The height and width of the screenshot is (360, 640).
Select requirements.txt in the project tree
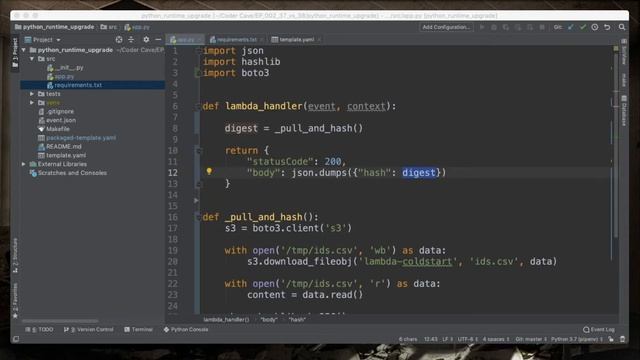click(93, 85)
